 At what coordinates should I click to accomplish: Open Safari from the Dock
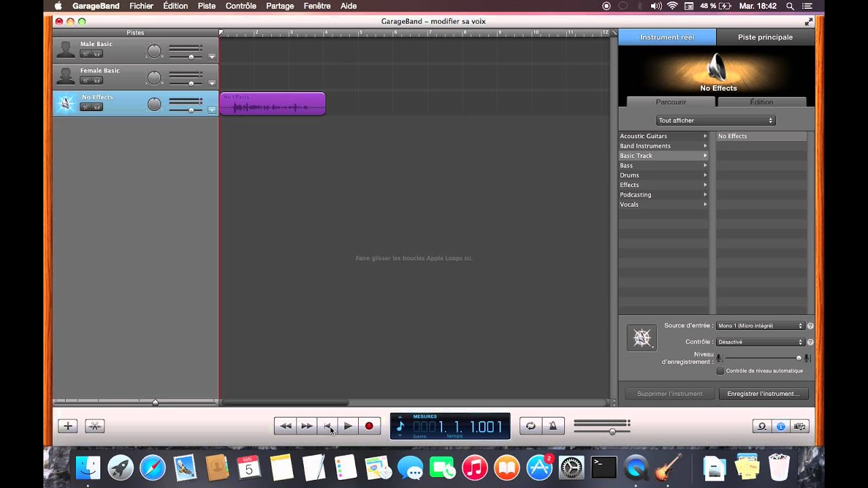(x=153, y=468)
